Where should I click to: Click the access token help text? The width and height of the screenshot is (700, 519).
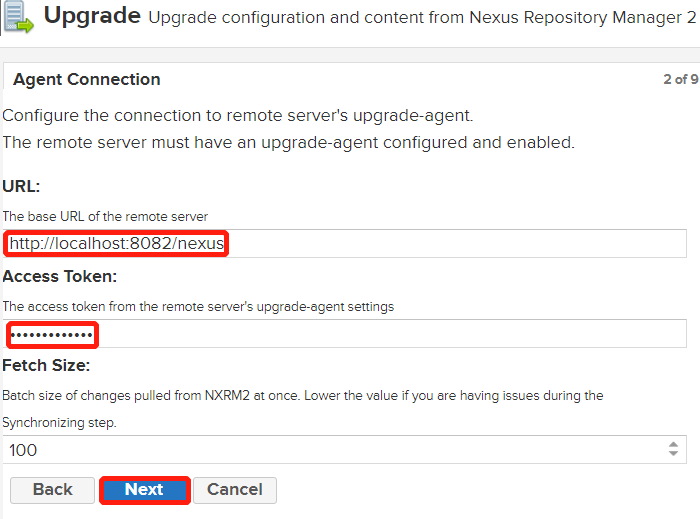(198, 306)
